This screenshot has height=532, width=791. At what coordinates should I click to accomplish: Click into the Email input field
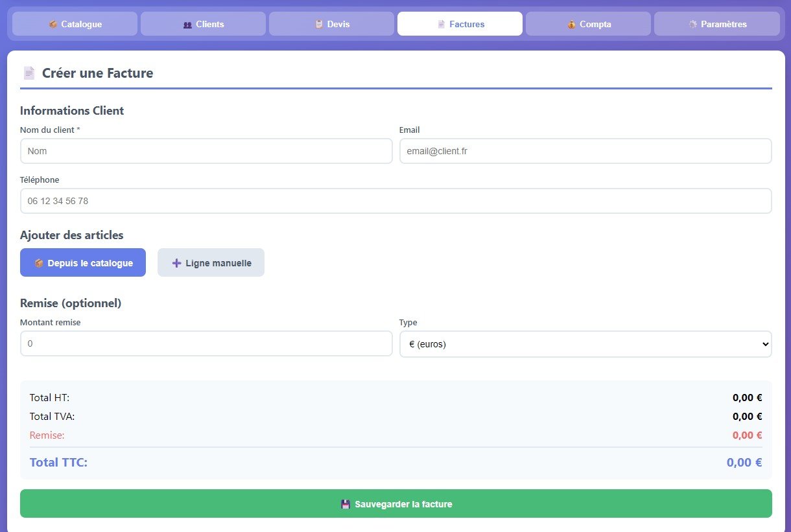(x=585, y=151)
